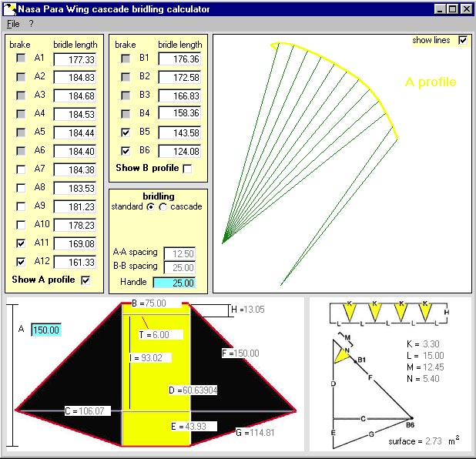The width and height of the screenshot is (476, 459).
Task: Enable the Show B profile checkbox
Action: point(188,169)
